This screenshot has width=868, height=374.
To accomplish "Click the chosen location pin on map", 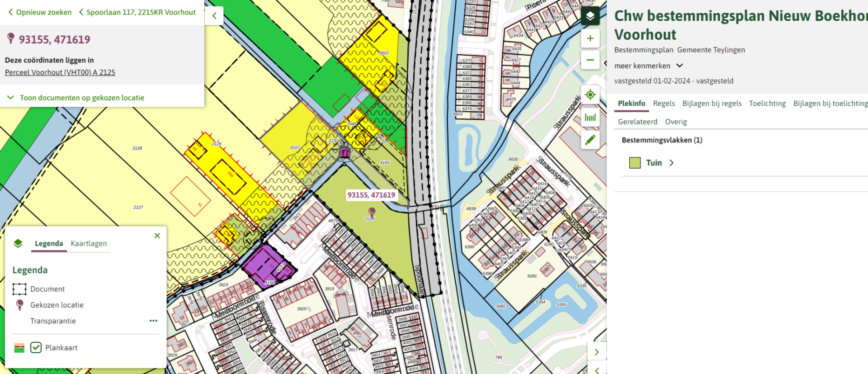I will tap(372, 212).
